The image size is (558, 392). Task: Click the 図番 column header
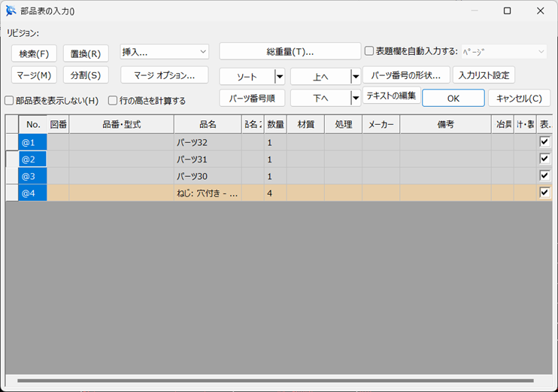[x=58, y=124]
